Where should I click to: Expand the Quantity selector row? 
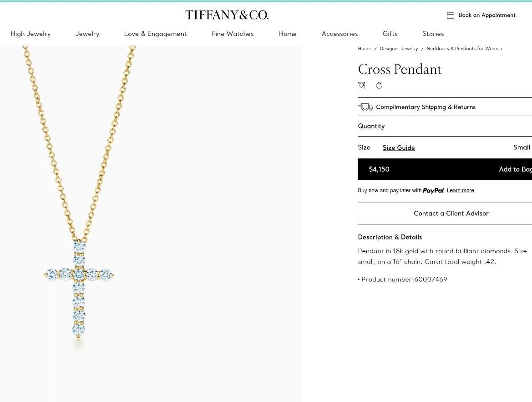tap(444, 126)
